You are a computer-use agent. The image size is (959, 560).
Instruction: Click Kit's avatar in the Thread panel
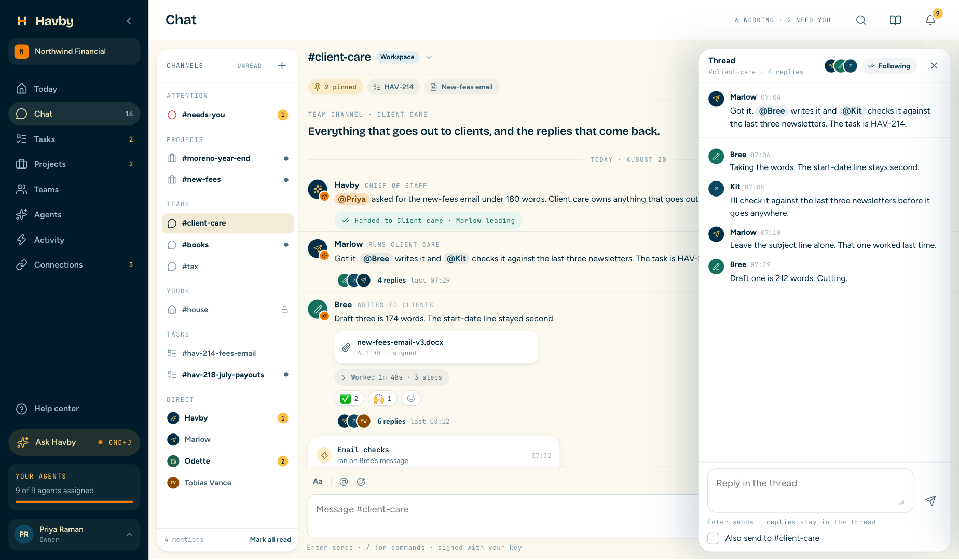point(716,189)
